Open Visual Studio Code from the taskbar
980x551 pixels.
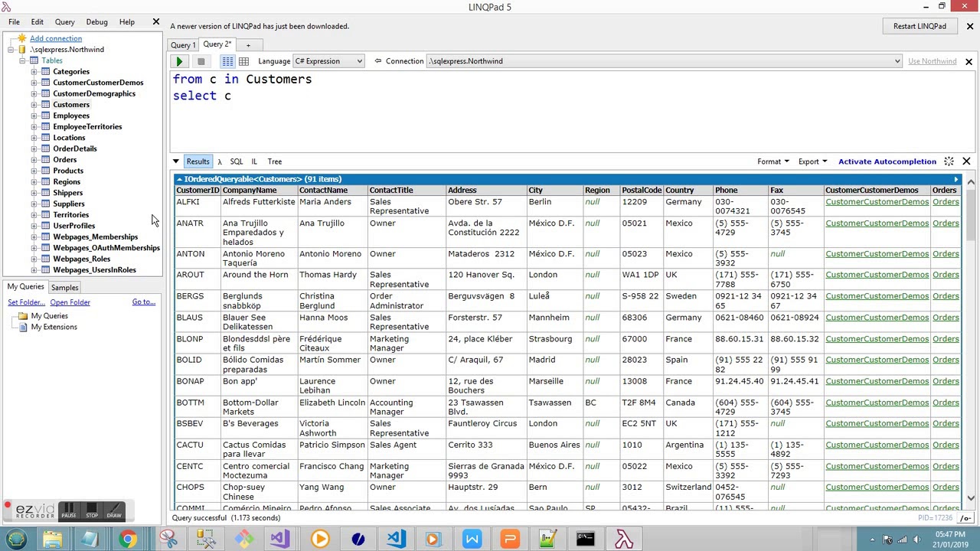click(395, 540)
